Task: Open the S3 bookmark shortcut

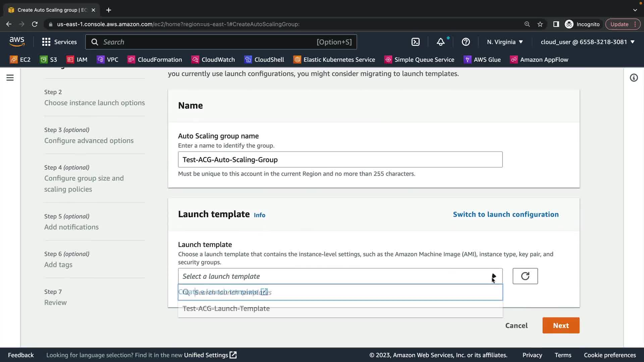Action: click(x=49, y=60)
